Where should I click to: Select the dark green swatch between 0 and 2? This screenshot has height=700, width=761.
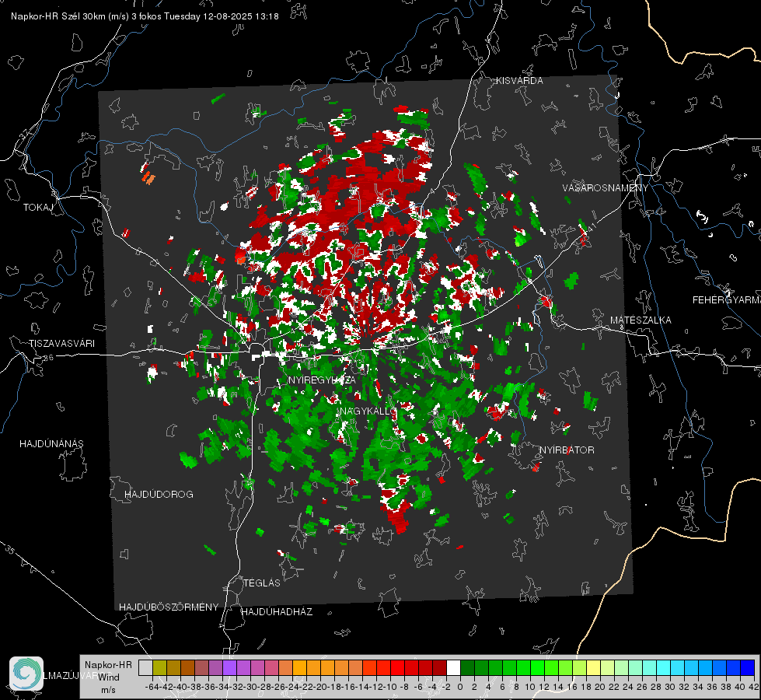click(x=467, y=667)
